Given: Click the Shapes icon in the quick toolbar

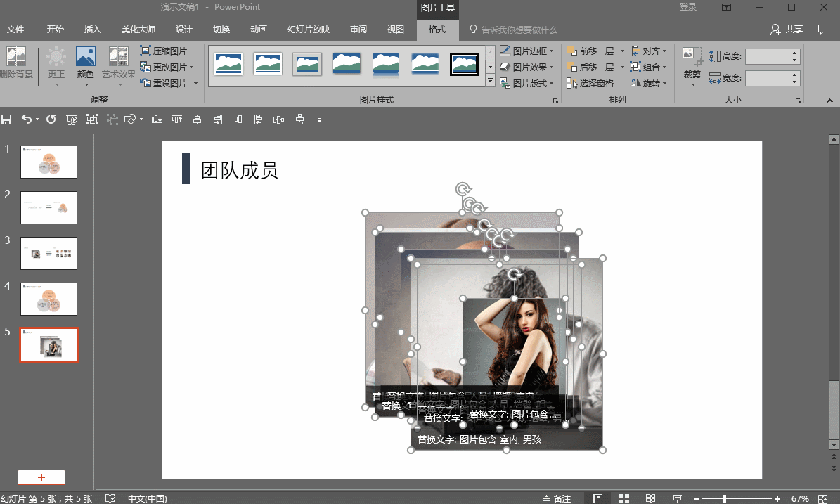Looking at the screenshot, I should point(130,119).
